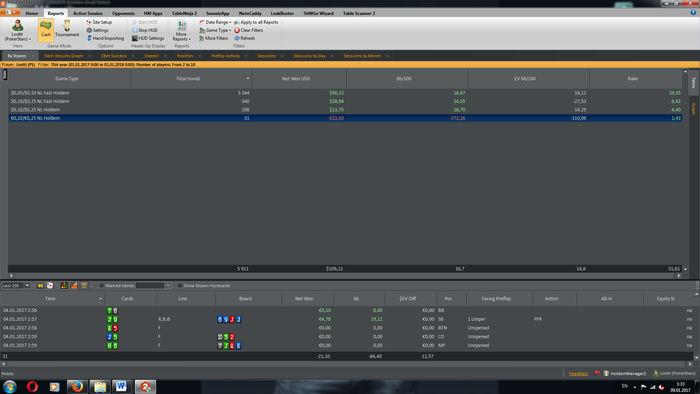Click the hands list horizontal scrollbar
Screen dimensions: 700x394
346,364
